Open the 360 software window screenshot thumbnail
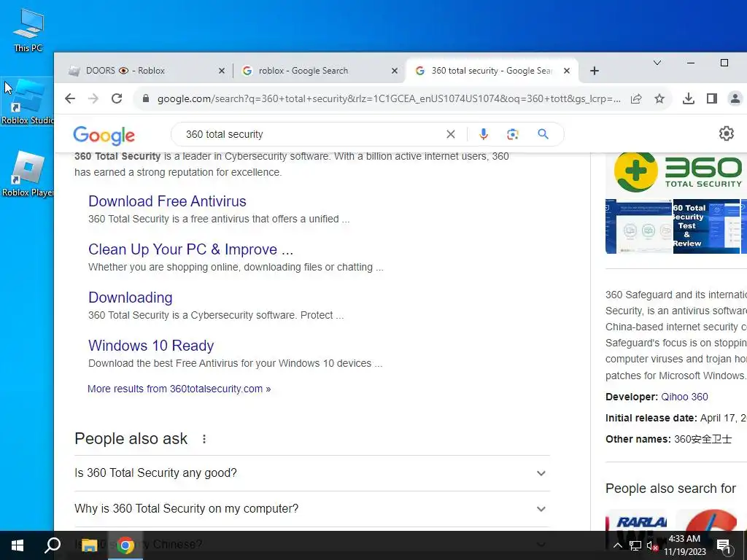 point(639,226)
